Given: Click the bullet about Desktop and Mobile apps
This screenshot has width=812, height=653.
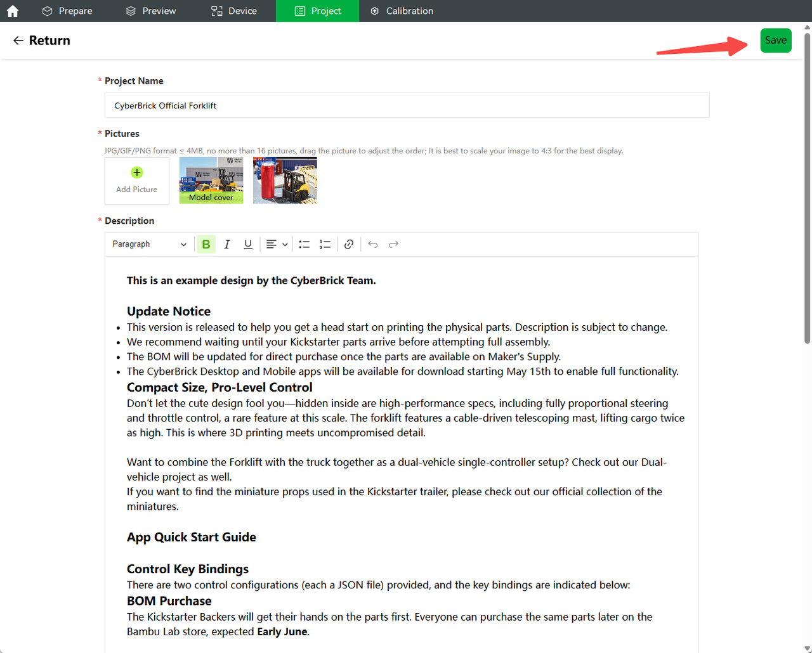Looking at the screenshot, I should coord(403,371).
